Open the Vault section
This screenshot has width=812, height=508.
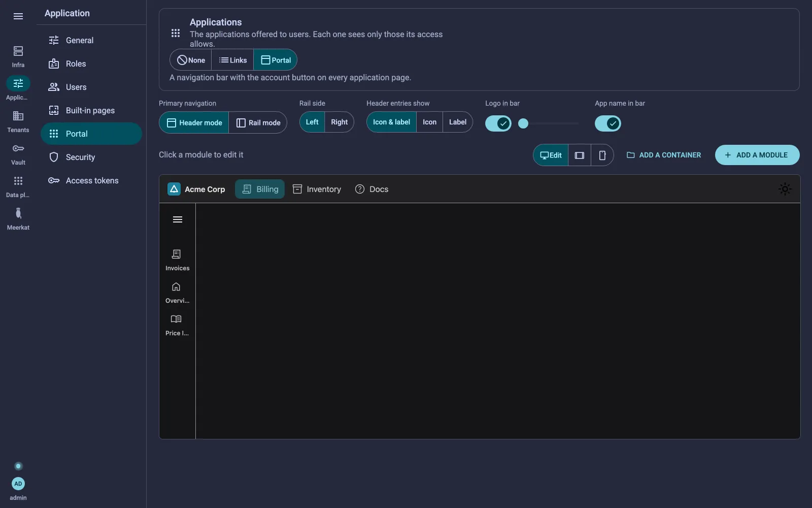tap(18, 154)
